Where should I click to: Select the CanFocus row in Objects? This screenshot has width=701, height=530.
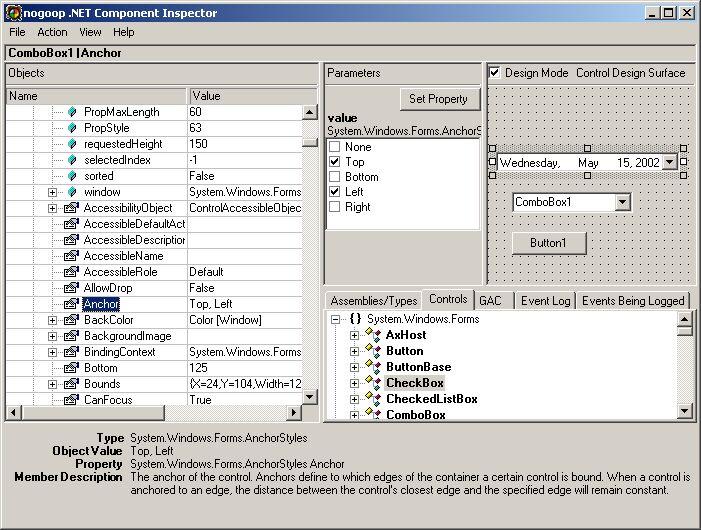154,400
